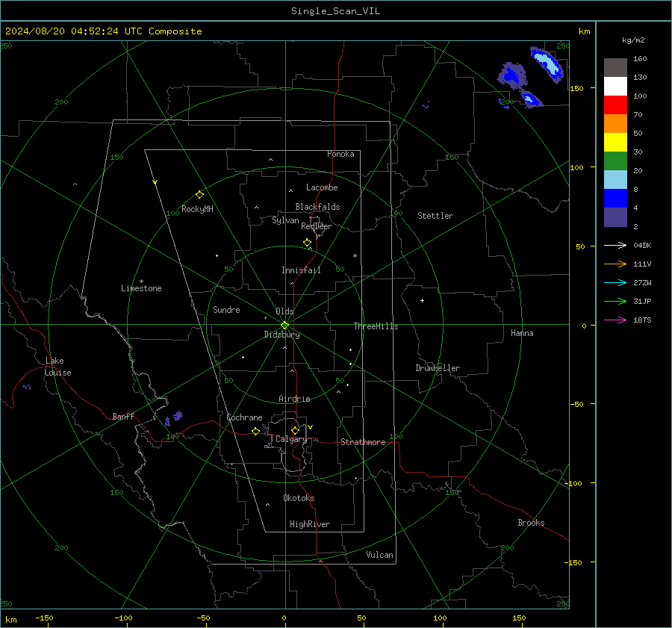Select the Didsbury label
Image resolution: width=672 pixels, height=628 pixels.
pos(281,335)
